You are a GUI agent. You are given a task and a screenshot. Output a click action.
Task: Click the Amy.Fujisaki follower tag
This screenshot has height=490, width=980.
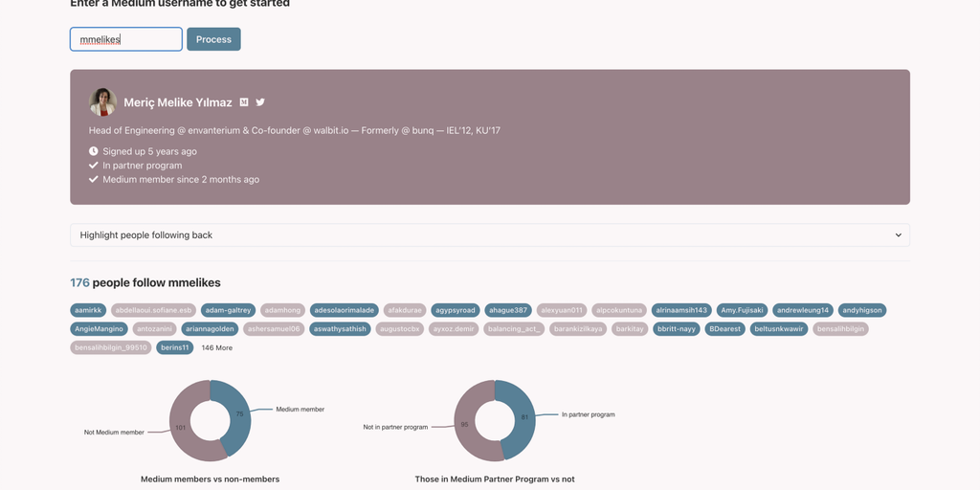(742, 310)
